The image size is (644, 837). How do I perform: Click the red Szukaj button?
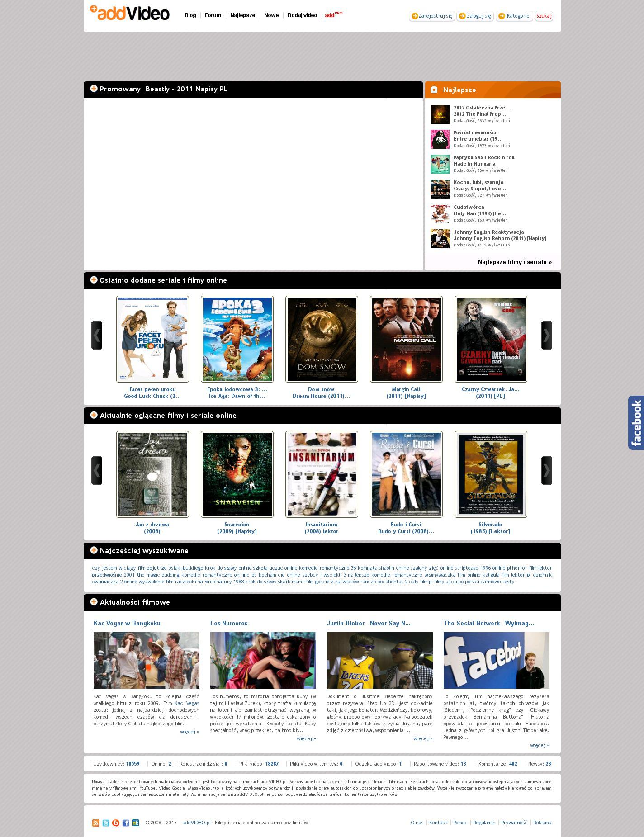[544, 16]
